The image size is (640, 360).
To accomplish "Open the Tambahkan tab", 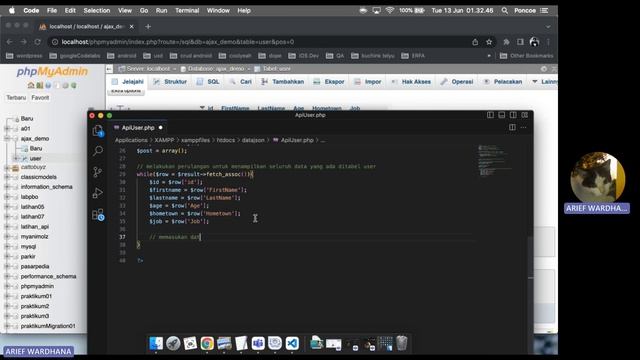I will coord(283,82).
